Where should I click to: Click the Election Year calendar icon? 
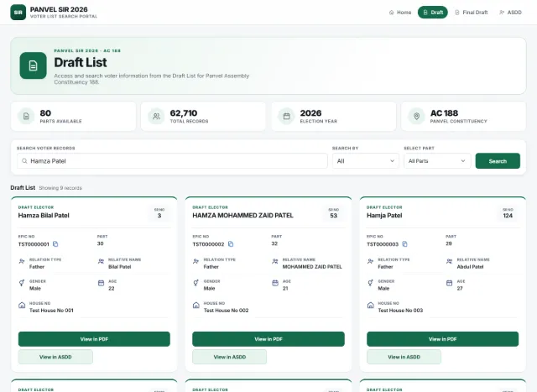click(287, 117)
